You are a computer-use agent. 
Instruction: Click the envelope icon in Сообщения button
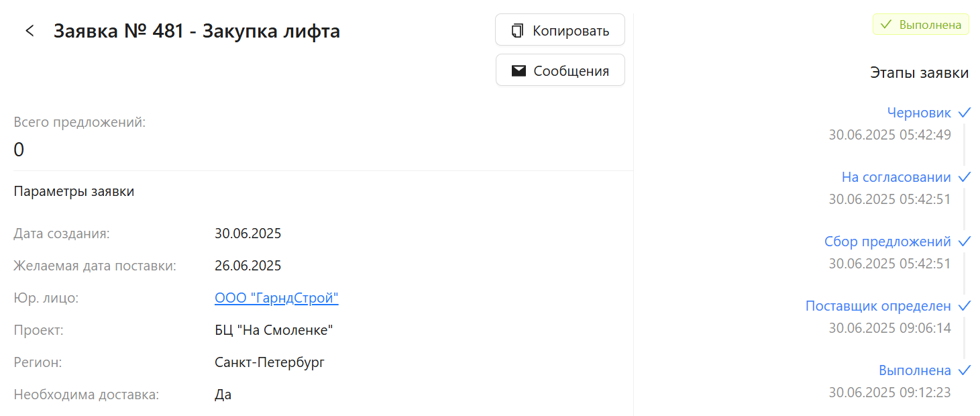[x=519, y=71]
